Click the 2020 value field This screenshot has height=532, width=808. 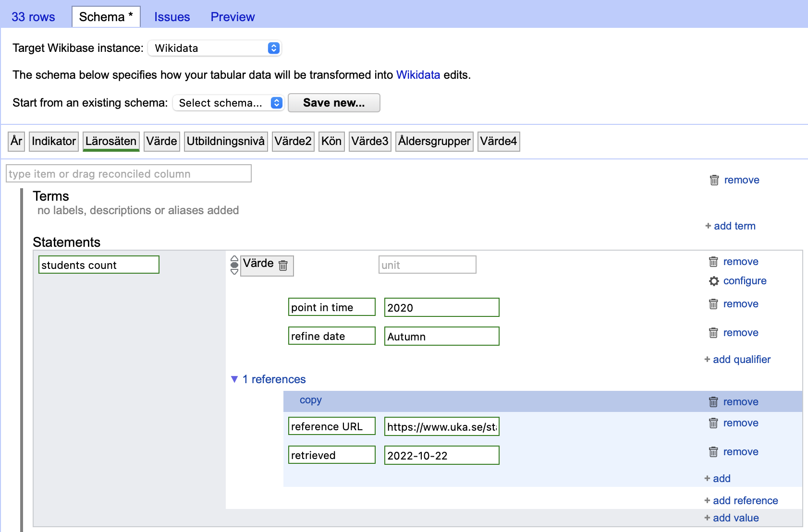pos(442,308)
